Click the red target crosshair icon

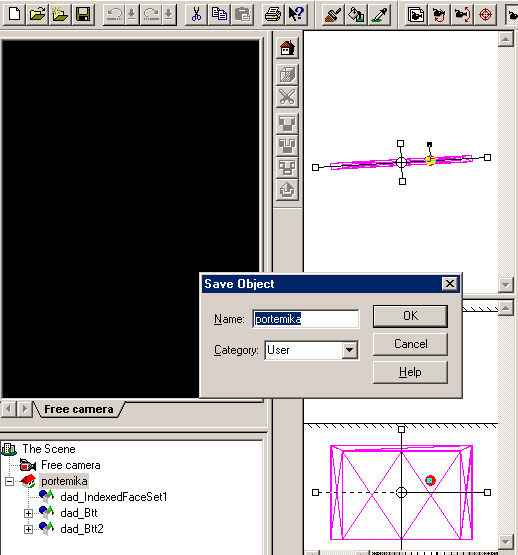pyautogui.click(x=485, y=15)
